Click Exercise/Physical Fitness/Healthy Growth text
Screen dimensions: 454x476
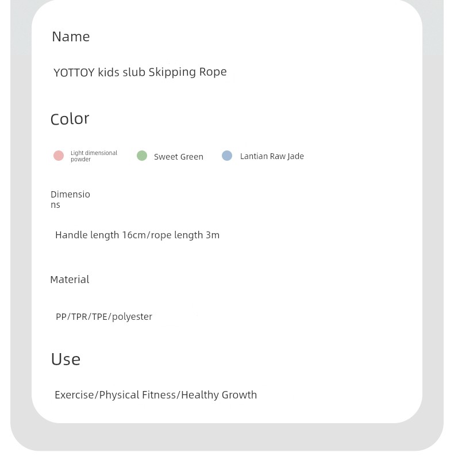[156, 395]
